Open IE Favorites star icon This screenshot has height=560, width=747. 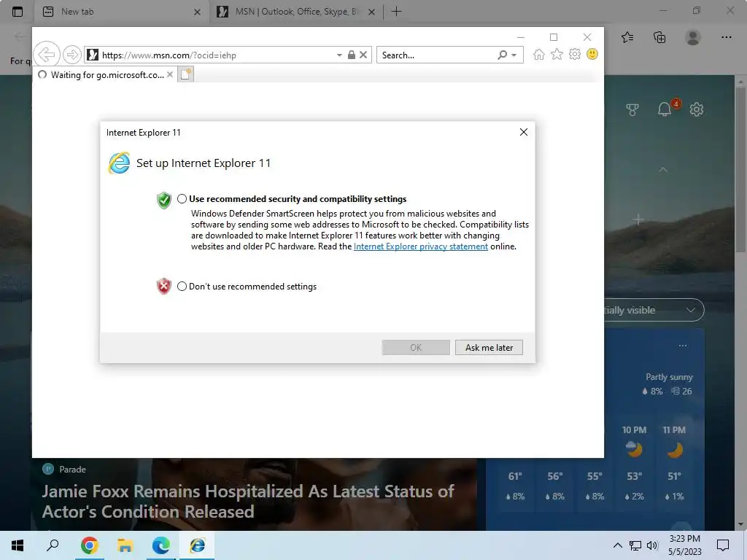point(557,54)
